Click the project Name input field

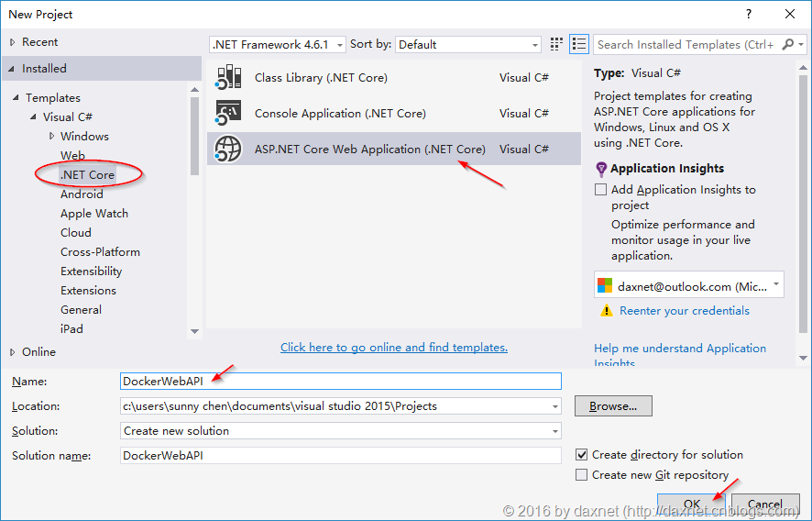(341, 381)
